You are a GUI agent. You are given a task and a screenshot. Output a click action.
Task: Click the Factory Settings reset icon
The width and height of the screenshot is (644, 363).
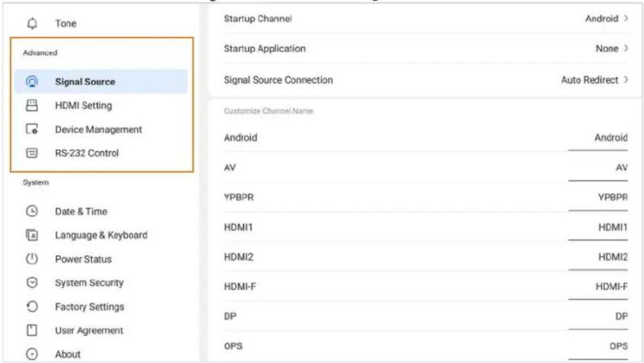[x=32, y=307]
